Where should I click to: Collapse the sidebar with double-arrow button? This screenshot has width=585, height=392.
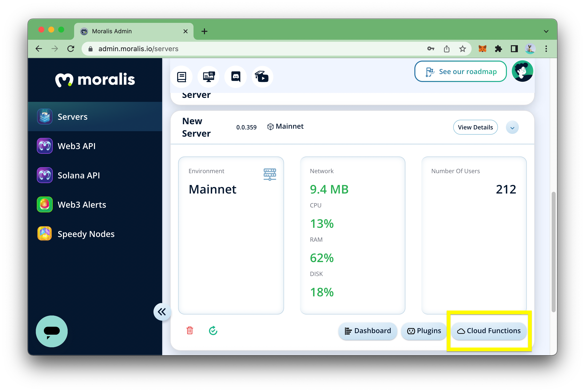162,312
